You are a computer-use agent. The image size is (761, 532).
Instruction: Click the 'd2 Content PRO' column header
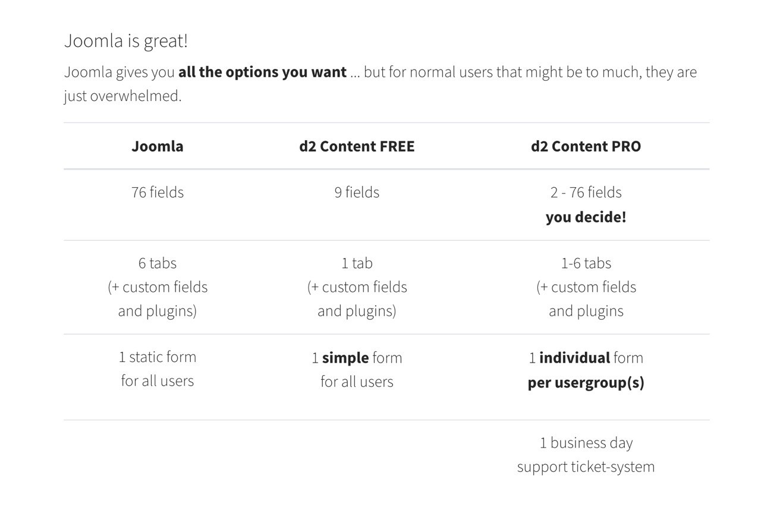pyautogui.click(x=586, y=146)
